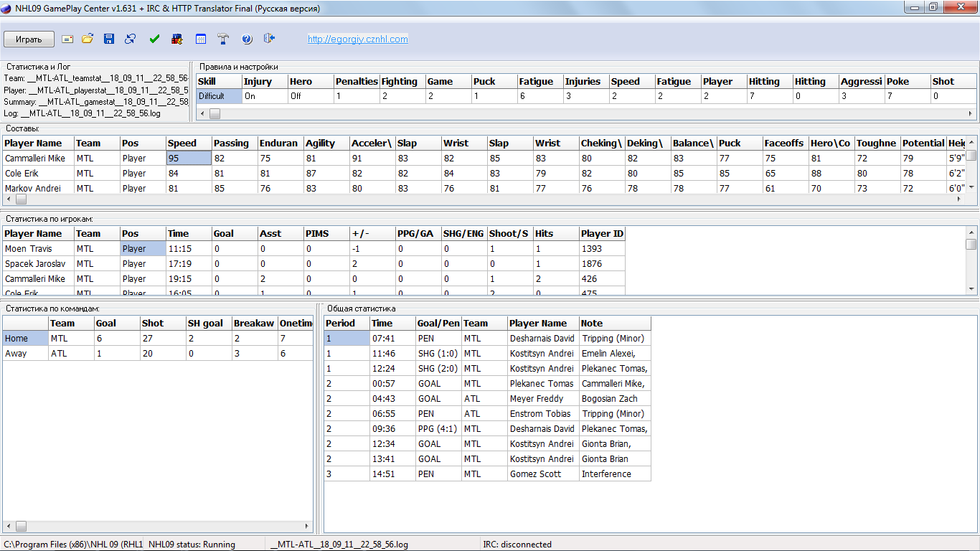The width and height of the screenshot is (980, 551).
Task: Click the Player ID column header
Action: click(602, 233)
